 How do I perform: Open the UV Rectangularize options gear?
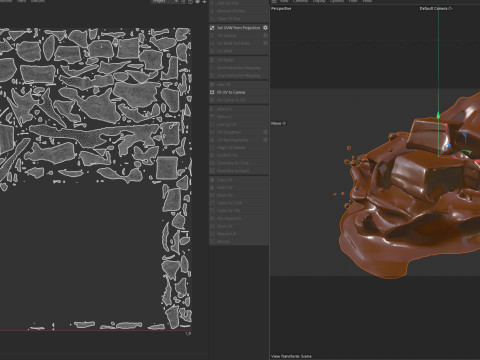tap(265, 140)
